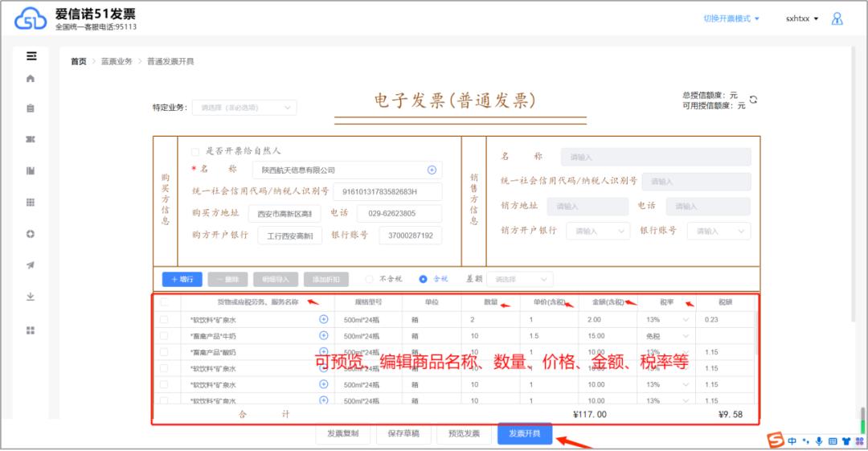Go to the 蓝票业务 breadcrumb
The height and width of the screenshot is (451, 868).
(x=117, y=61)
